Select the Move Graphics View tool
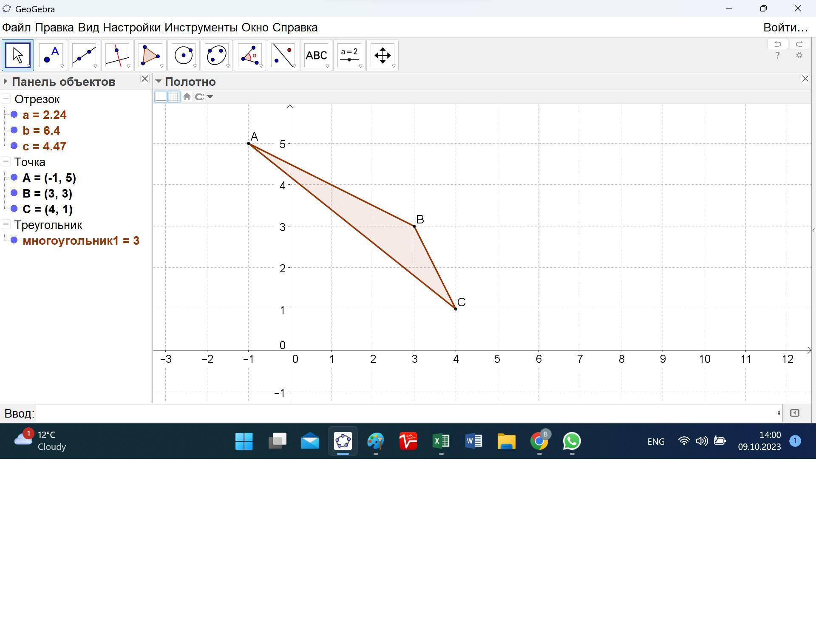The height and width of the screenshot is (644, 816). [382, 55]
